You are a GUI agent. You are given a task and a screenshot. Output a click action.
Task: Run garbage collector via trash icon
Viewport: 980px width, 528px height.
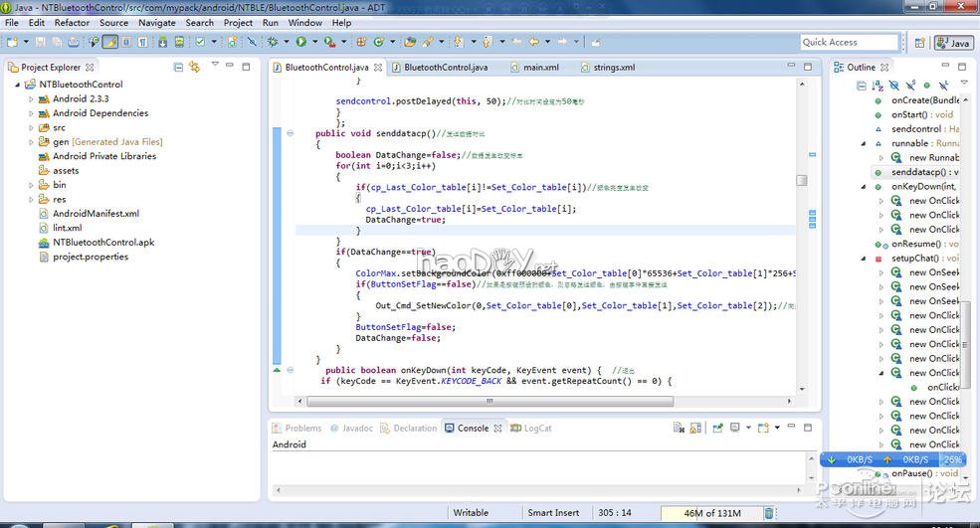click(x=768, y=513)
